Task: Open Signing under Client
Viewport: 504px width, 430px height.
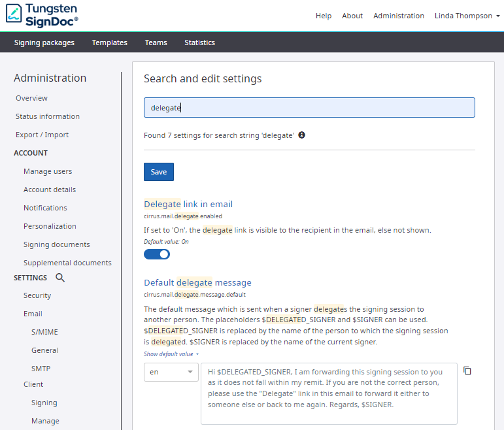Action: click(44, 403)
